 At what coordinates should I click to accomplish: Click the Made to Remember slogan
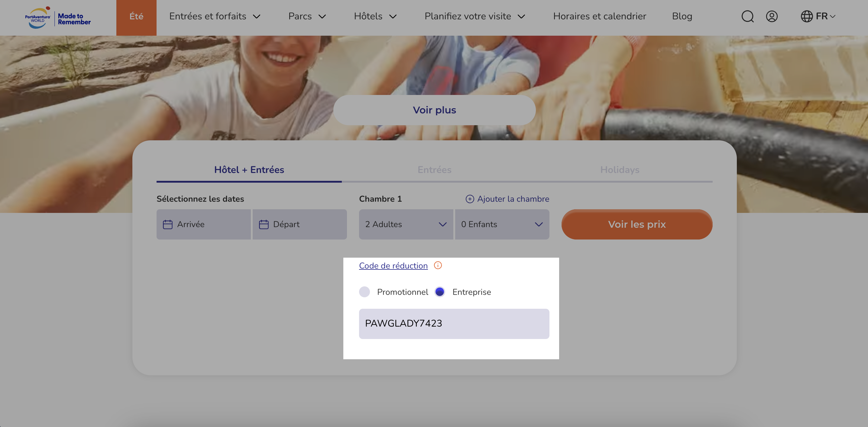74,19
